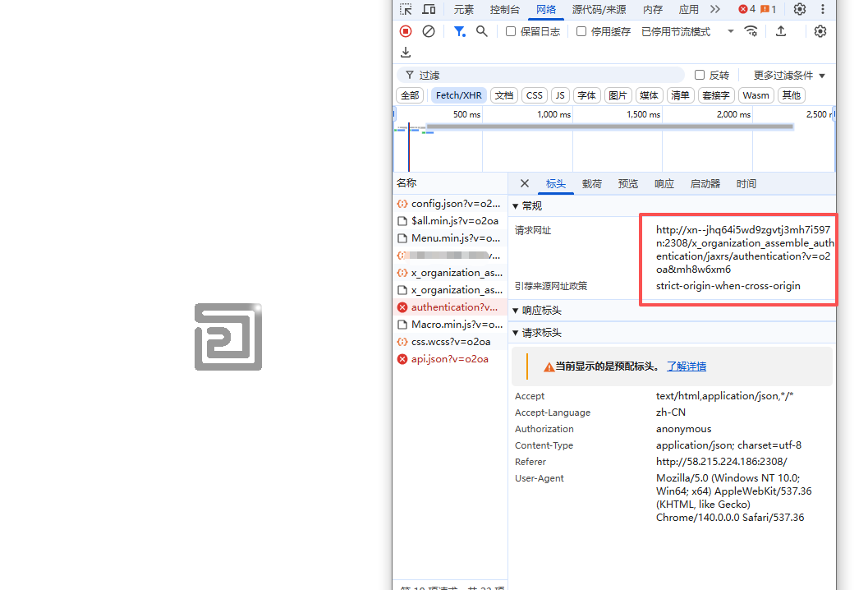Export HAR file using upload icon
This screenshot has height=590, width=868.
click(x=781, y=31)
